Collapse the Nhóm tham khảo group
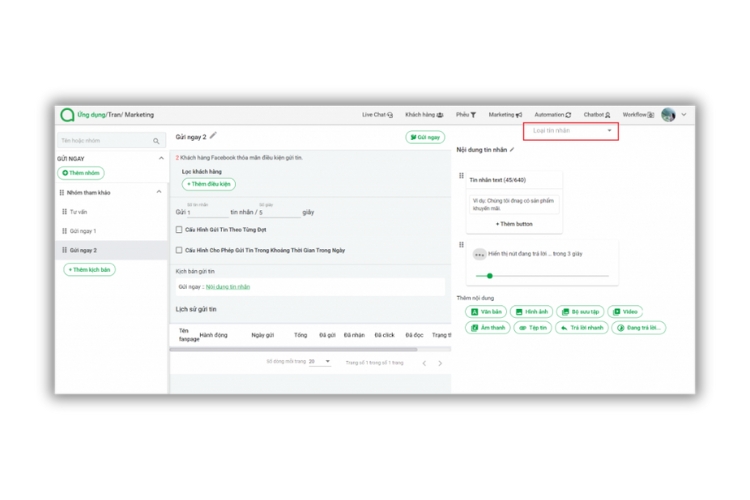 (x=158, y=192)
